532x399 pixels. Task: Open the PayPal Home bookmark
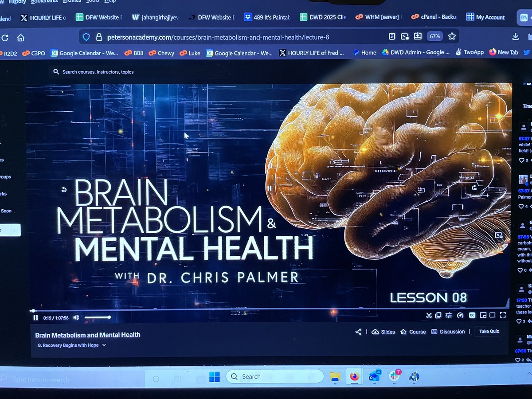(x=364, y=53)
